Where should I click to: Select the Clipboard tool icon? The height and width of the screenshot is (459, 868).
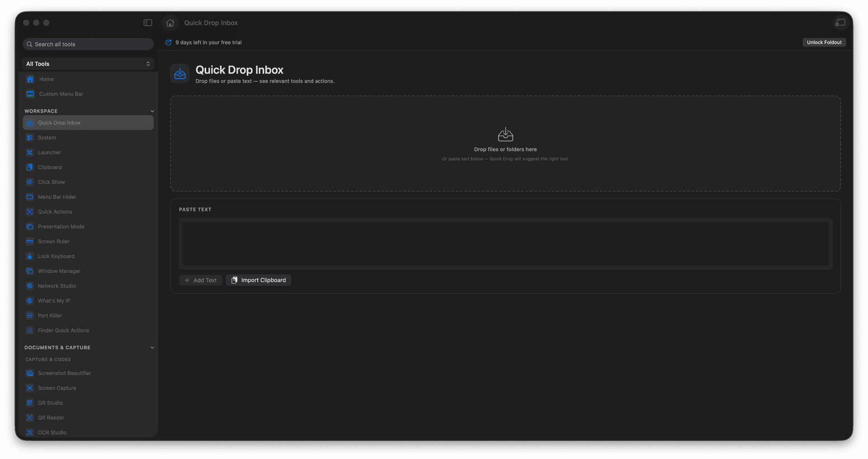coord(30,167)
